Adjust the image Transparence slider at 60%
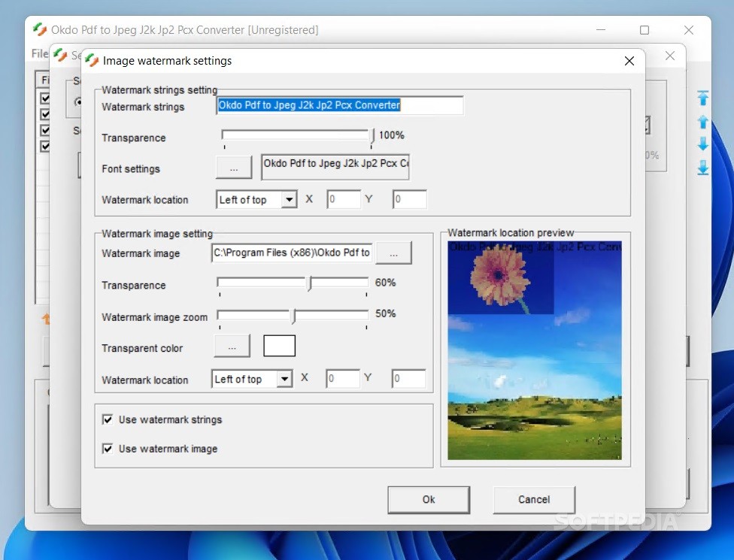The width and height of the screenshot is (734, 560). tap(309, 283)
